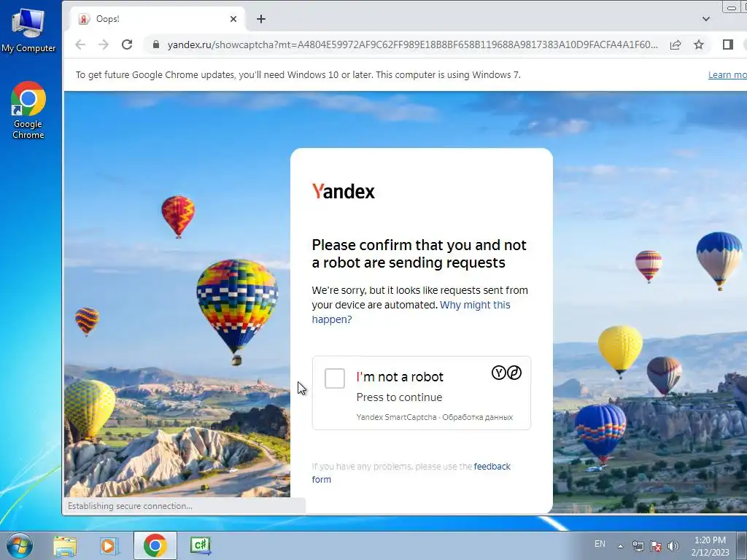Reload the page with the refresh icon
Image resolution: width=747 pixels, height=560 pixels.
pyautogui.click(x=127, y=44)
